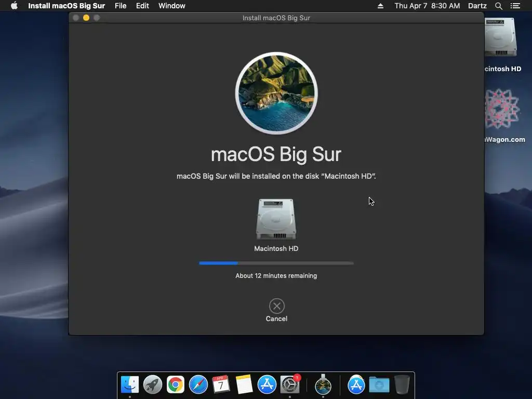Click the installer window title bar text
Image resolution: width=532 pixels, height=399 pixels.
(x=276, y=18)
